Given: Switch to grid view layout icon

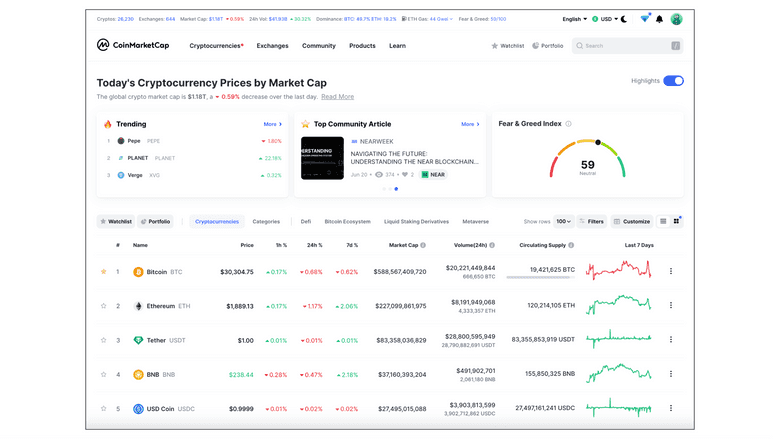Looking at the screenshot, I should click(676, 221).
